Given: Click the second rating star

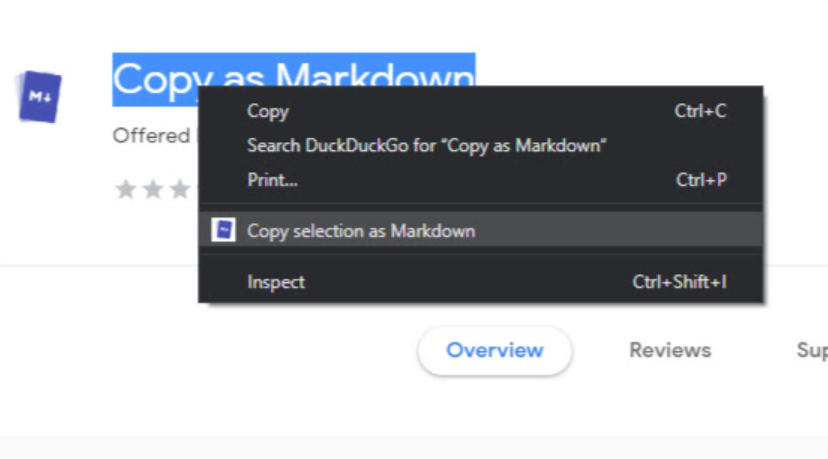Looking at the screenshot, I should [153, 189].
